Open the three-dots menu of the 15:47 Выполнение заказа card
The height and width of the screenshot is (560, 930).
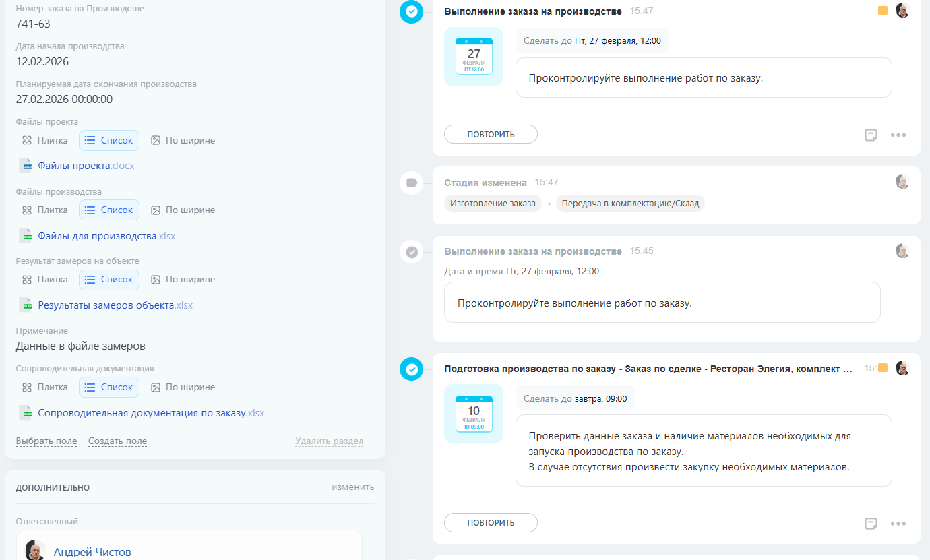point(898,135)
